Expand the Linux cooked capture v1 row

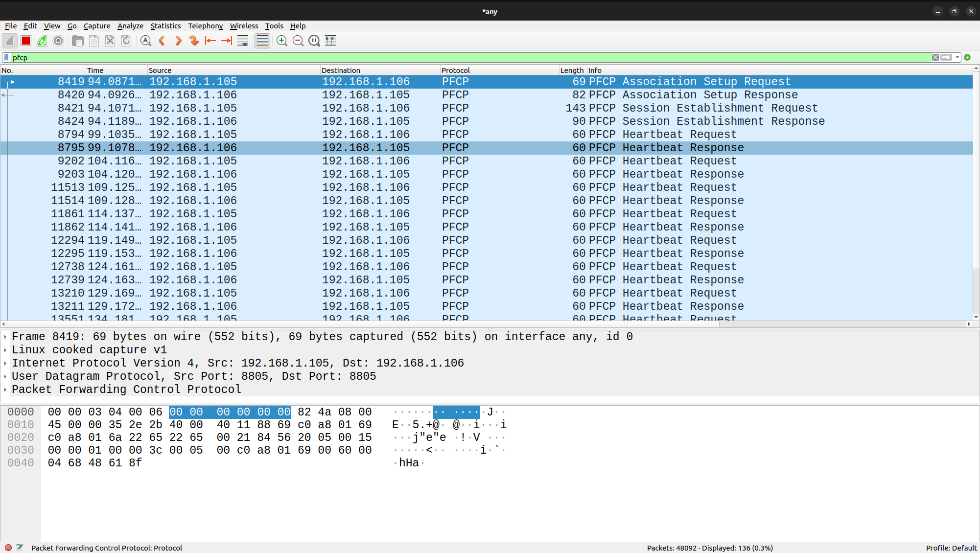pyautogui.click(x=5, y=350)
